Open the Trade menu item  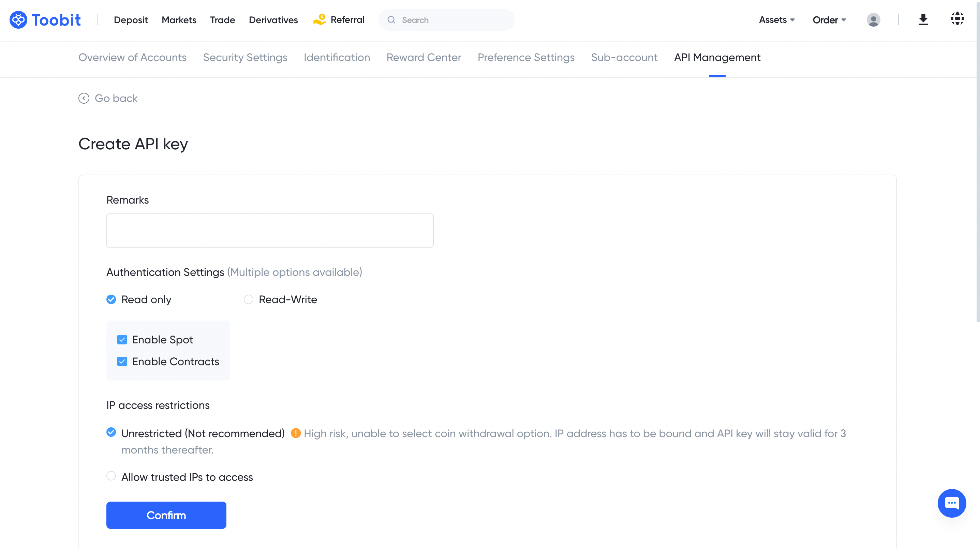pos(223,20)
